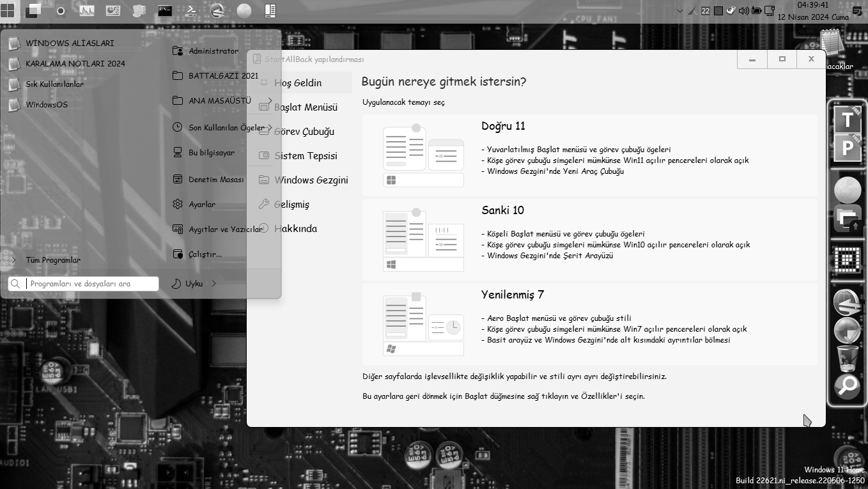Open the PowerShell taskbar icon
Screen dimensions: 868x489
pos(191,11)
